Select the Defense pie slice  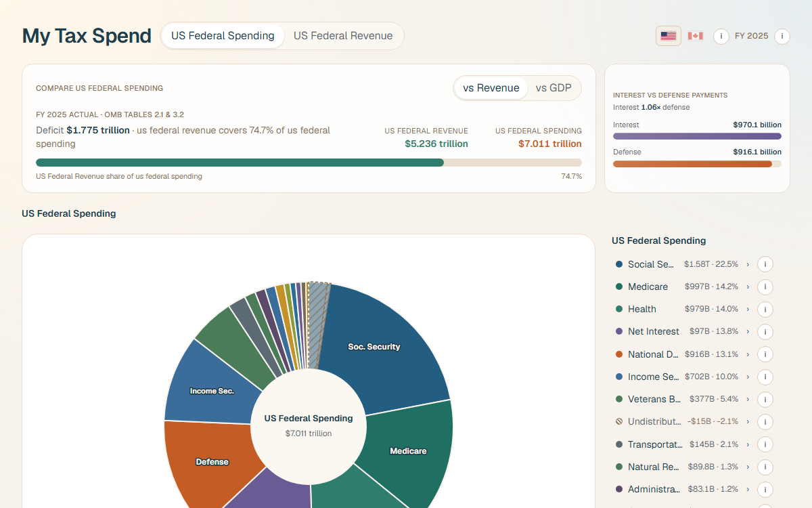pos(212,462)
